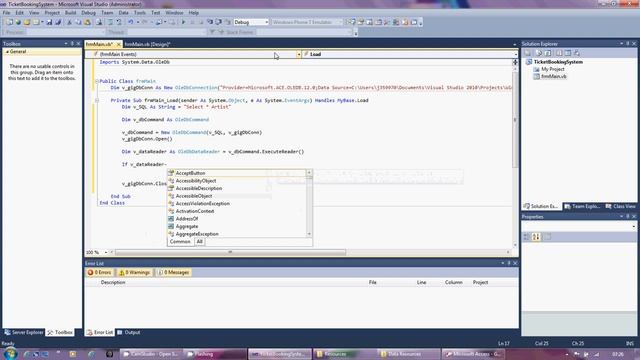Click the New Project toolbar icon
The height and width of the screenshot is (360, 640).
9,22
